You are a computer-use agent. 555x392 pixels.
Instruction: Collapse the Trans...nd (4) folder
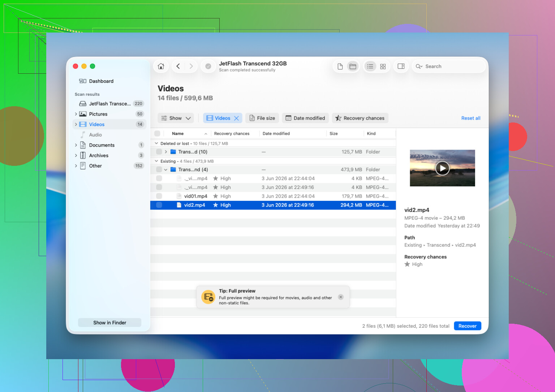[x=166, y=169]
